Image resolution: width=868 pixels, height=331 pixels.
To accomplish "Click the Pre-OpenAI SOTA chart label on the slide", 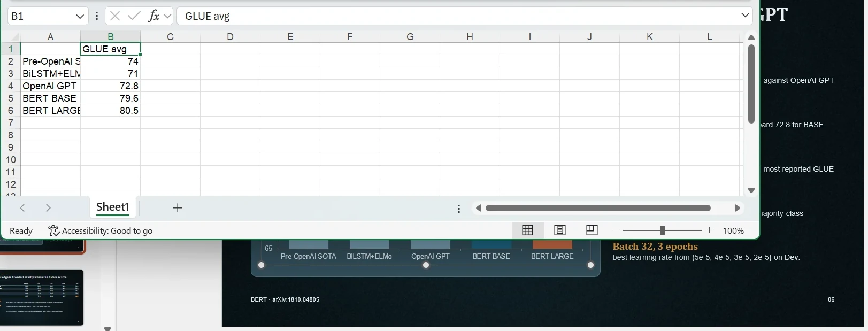I will pos(309,257).
